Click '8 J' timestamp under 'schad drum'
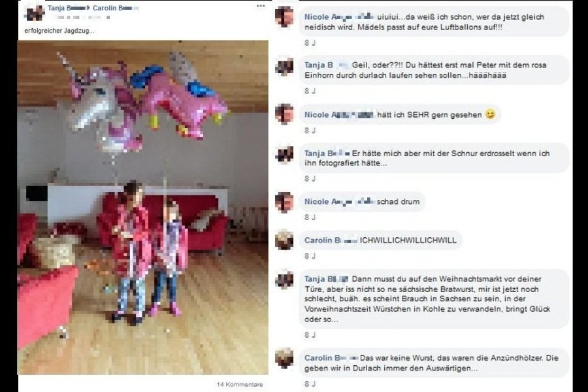Viewport: 588px width, 392px height. click(310, 218)
